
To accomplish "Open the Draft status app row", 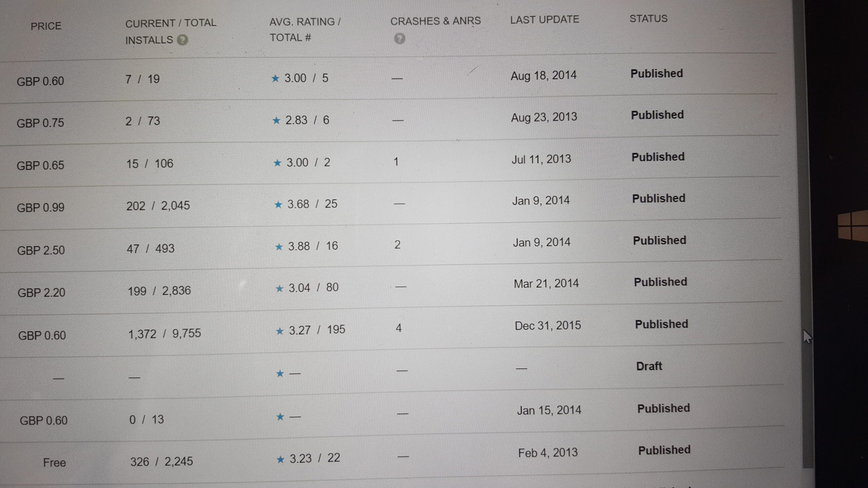I will click(649, 366).
